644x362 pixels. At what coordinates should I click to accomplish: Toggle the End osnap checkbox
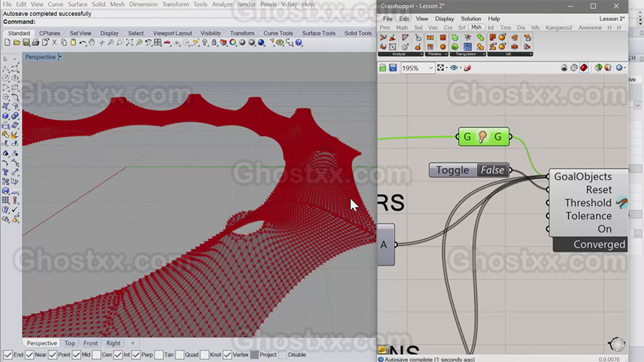(x=8, y=355)
